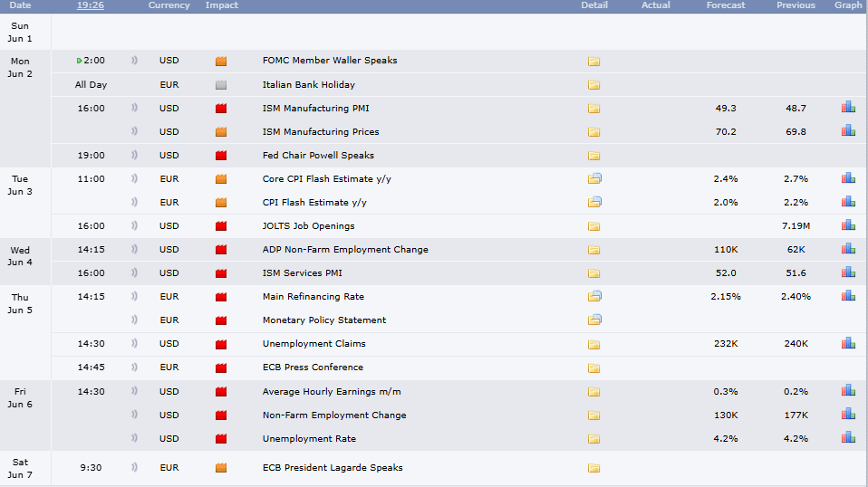Click the Currency column header
The width and height of the screenshot is (868, 487).
169,5
